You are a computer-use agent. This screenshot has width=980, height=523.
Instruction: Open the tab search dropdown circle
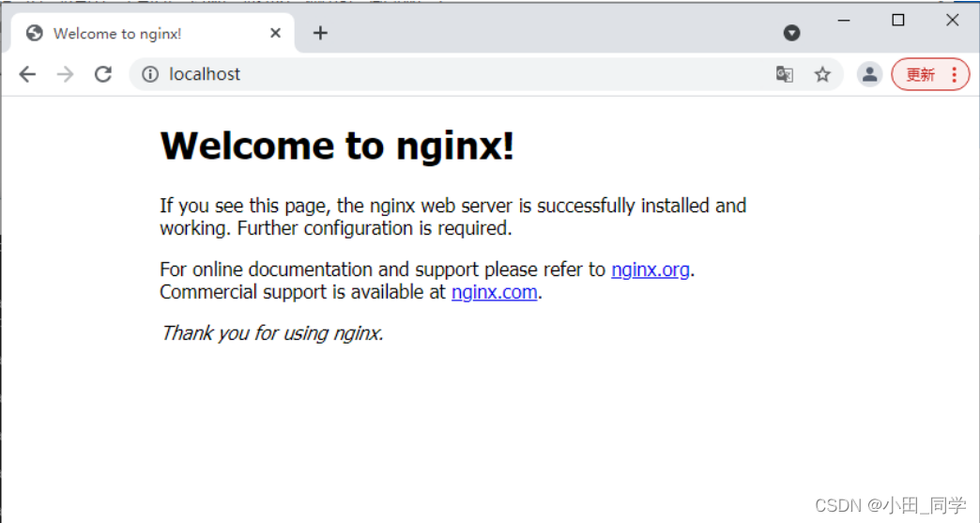coord(792,33)
